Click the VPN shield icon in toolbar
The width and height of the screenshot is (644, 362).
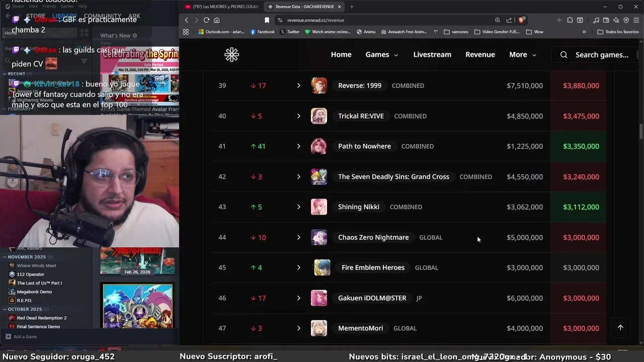pyautogui.click(x=626, y=20)
